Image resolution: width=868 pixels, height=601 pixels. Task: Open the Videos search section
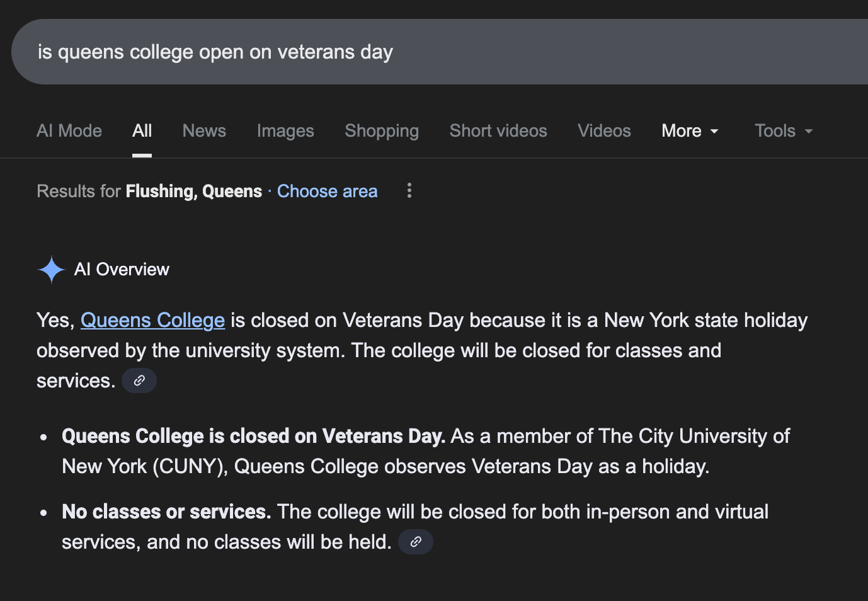pyautogui.click(x=603, y=131)
